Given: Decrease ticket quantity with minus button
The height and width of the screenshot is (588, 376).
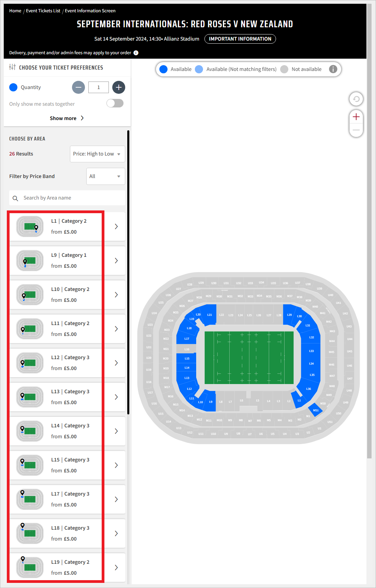Looking at the screenshot, I should point(78,87).
